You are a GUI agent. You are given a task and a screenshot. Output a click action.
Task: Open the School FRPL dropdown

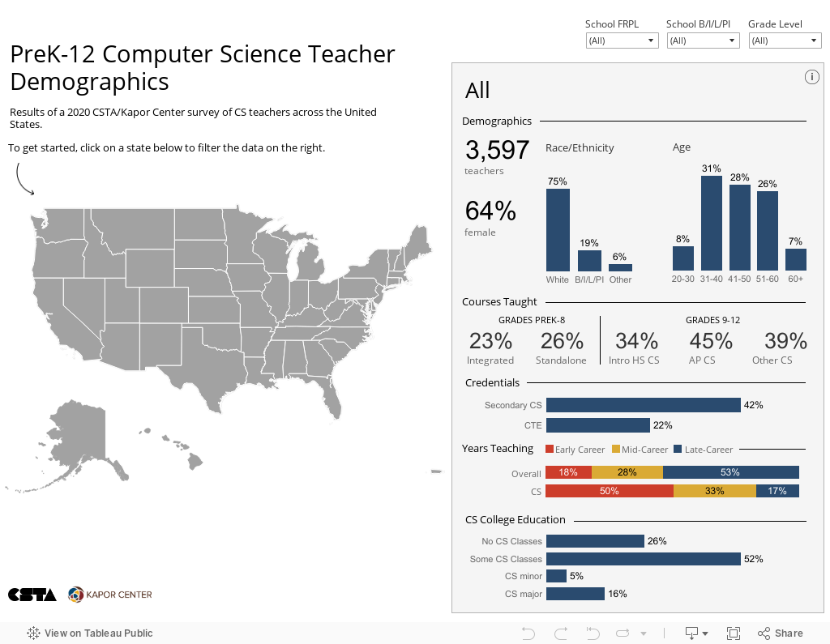coord(622,41)
